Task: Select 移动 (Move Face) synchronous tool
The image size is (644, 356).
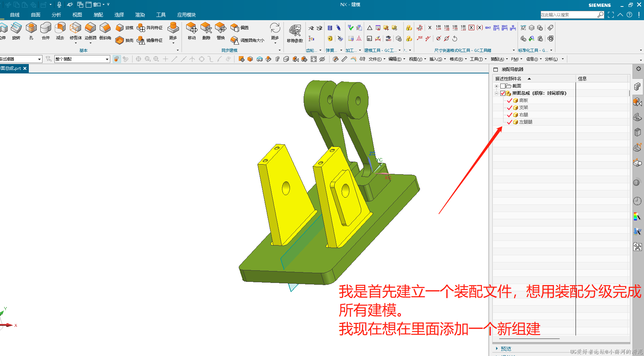Action: pyautogui.click(x=192, y=31)
